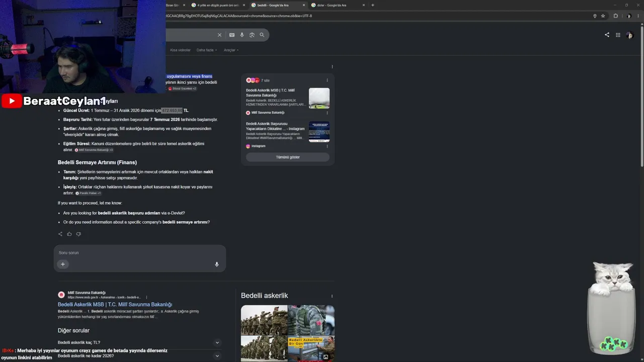Image resolution: width=644 pixels, height=362 pixels.
Task: Close the 'dolar - Google'da Ara' tab
Action: click(x=364, y=5)
